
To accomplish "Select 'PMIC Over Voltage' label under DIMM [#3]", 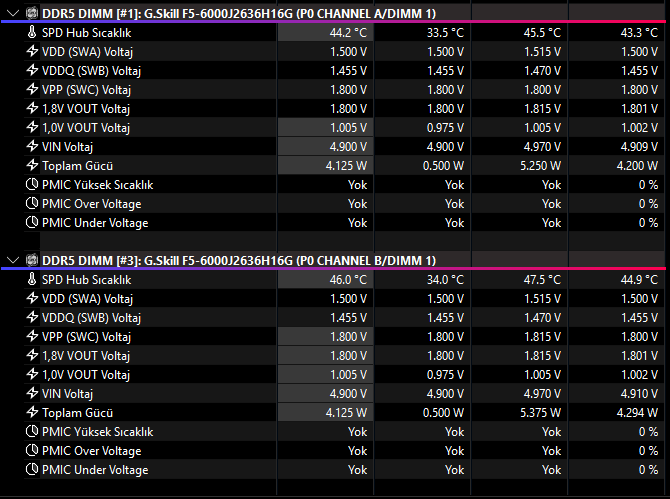I will (91, 451).
